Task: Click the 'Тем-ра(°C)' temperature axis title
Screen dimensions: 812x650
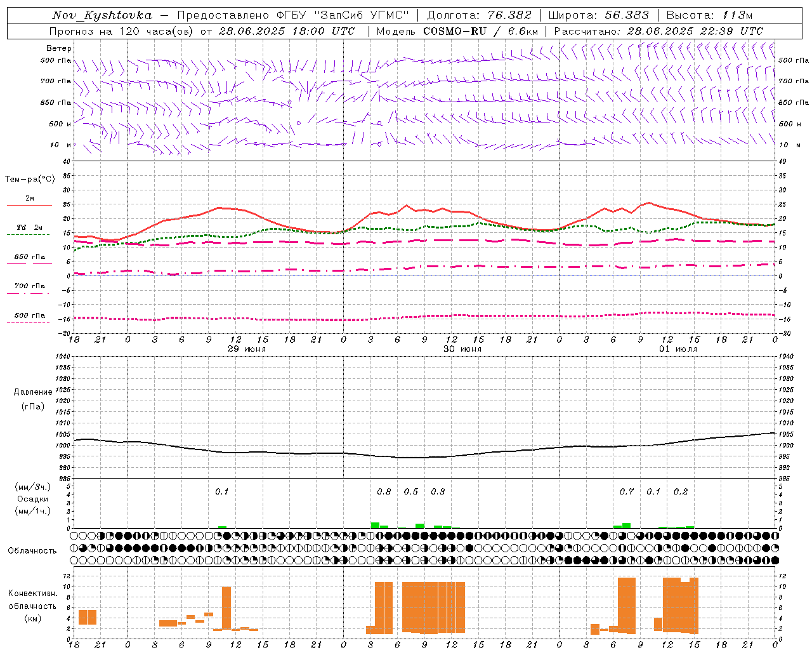Action: coord(30,180)
